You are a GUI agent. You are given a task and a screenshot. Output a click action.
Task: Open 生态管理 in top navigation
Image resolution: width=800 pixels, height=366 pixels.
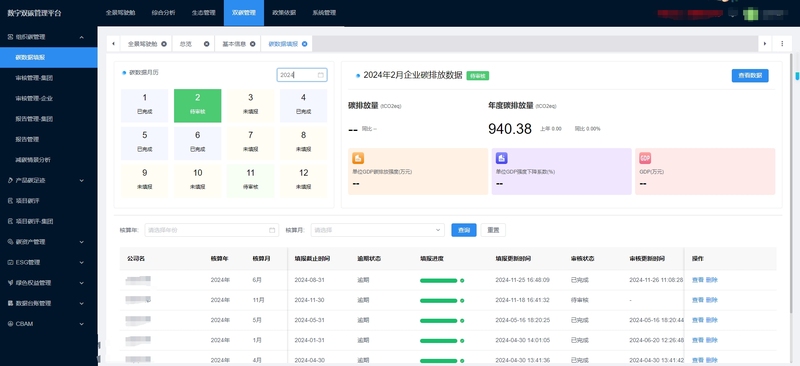(x=204, y=13)
